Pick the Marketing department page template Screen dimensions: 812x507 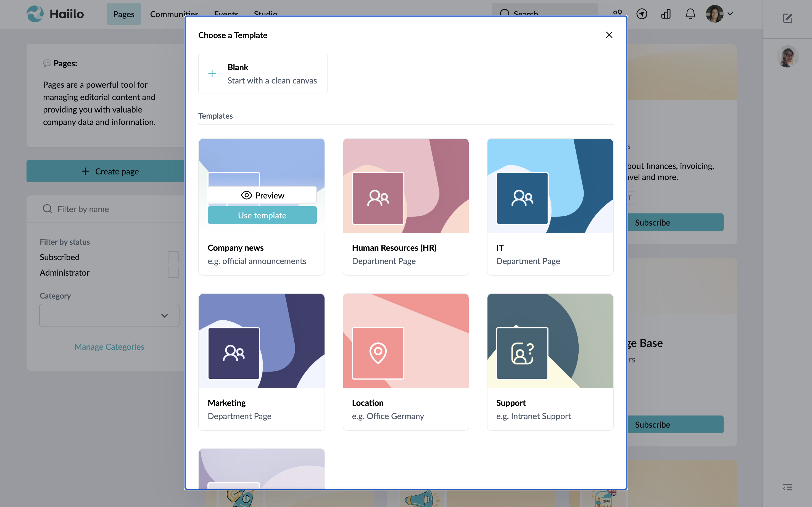click(x=262, y=362)
